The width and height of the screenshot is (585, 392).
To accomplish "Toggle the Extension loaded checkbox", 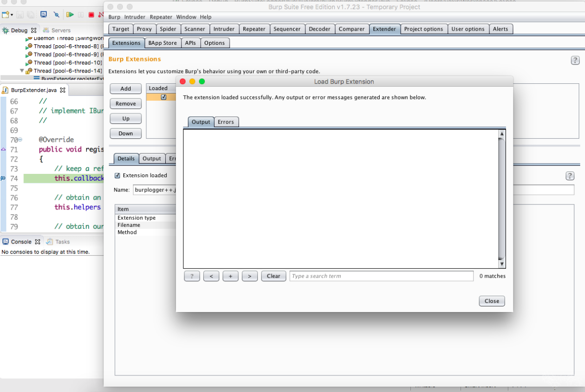I will pyautogui.click(x=117, y=175).
